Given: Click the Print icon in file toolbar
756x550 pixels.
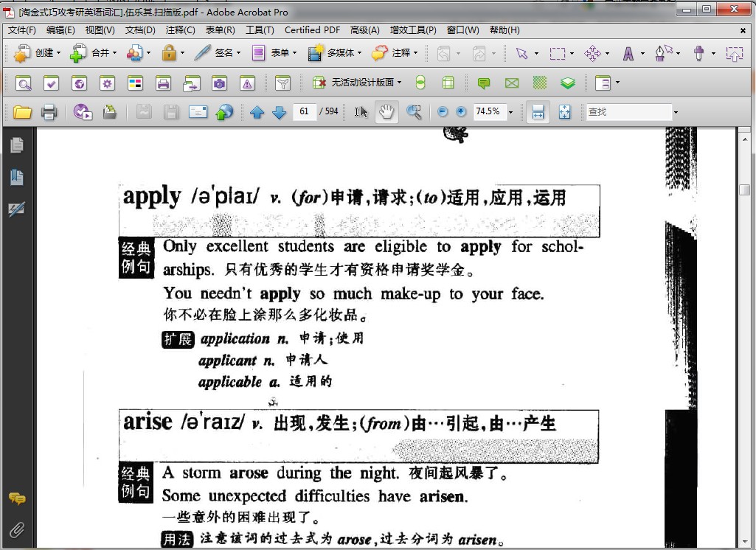Looking at the screenshot, I should point(49,112).
